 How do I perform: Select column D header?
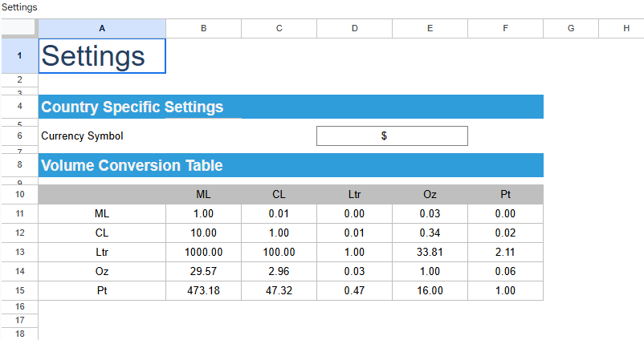[x=354, y=28]
